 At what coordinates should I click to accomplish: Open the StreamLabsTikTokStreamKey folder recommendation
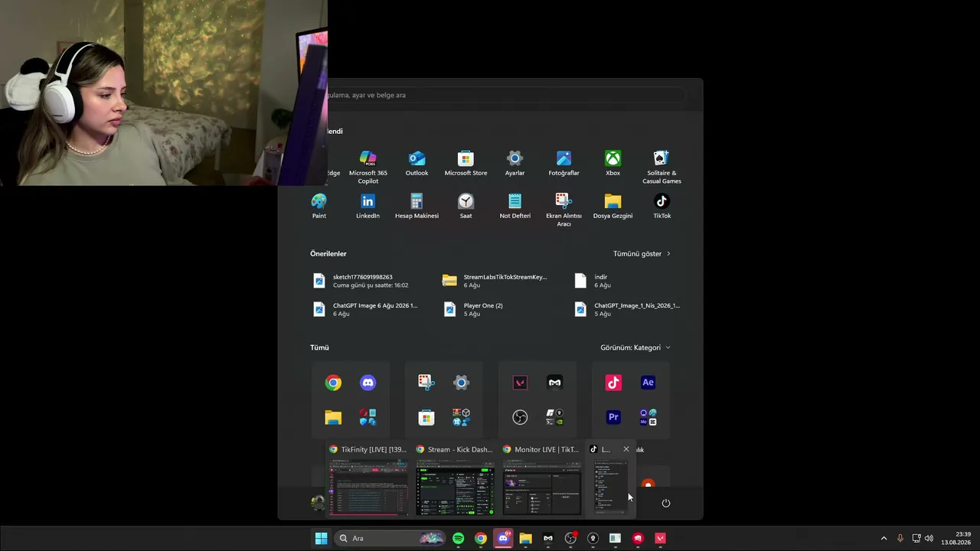[x=495, y=281]
